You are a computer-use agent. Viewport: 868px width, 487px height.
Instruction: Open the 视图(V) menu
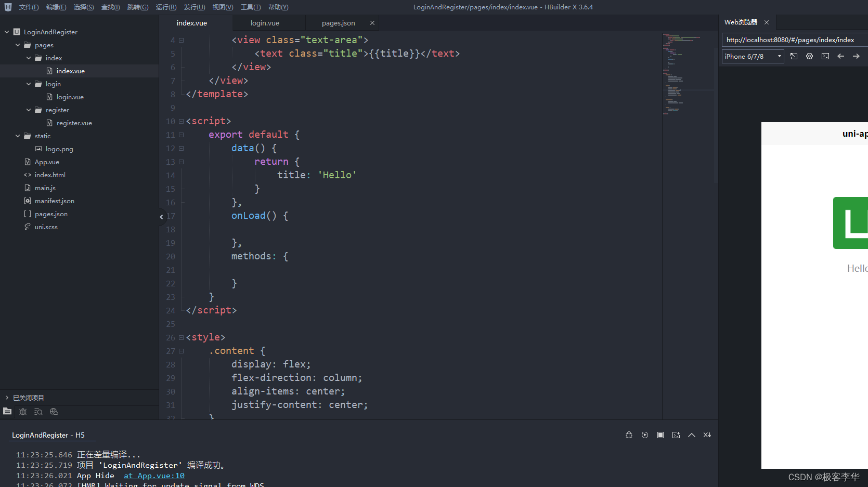pyautogui.click(x=223, y=7)
